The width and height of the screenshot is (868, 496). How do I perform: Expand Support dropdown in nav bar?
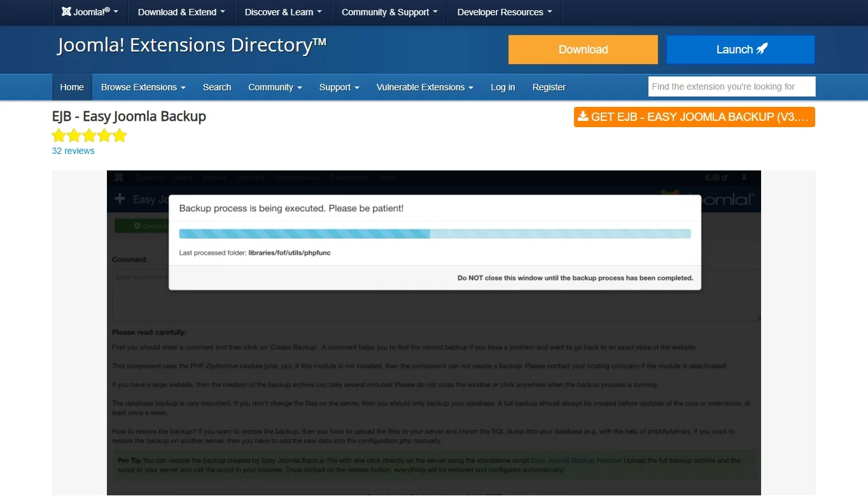point(339,87)
